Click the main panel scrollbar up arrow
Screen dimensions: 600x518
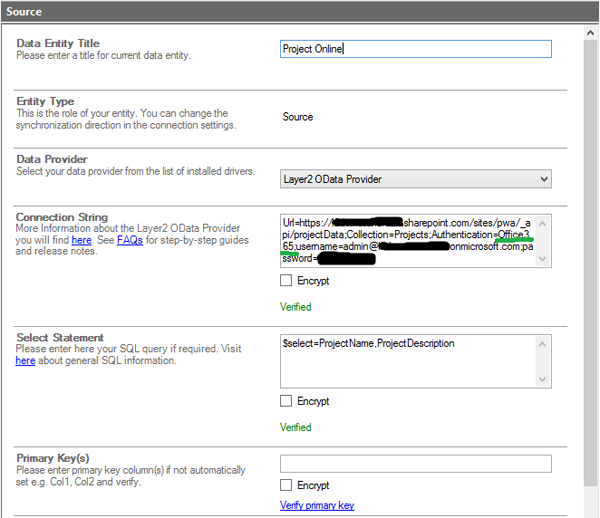[589, 34]
